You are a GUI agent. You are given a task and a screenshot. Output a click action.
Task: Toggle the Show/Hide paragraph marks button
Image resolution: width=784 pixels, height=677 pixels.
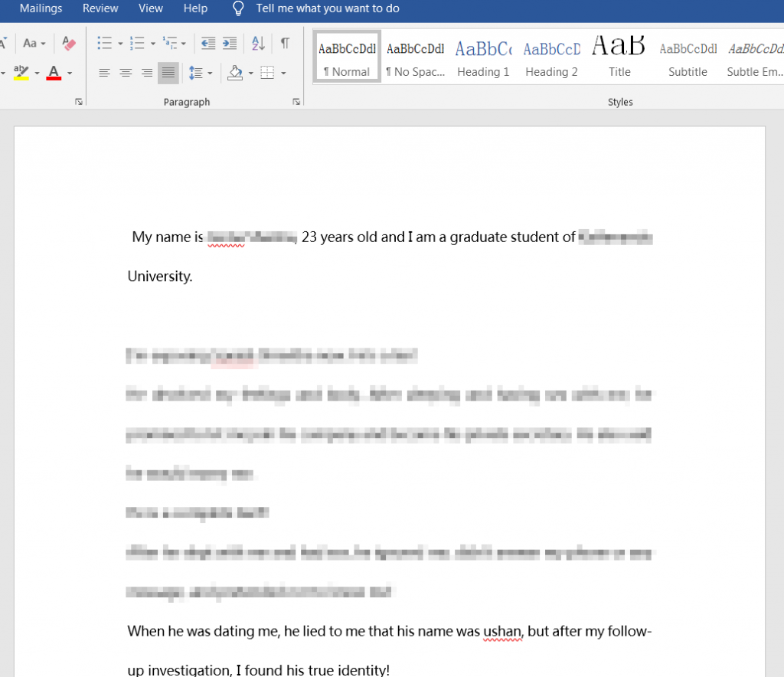pyautogui.click(x=285, y=44)
